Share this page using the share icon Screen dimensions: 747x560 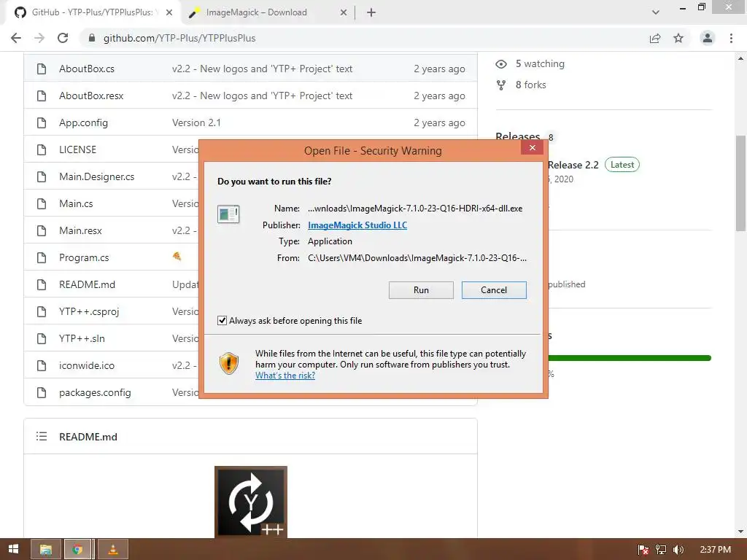click(655, 38)
